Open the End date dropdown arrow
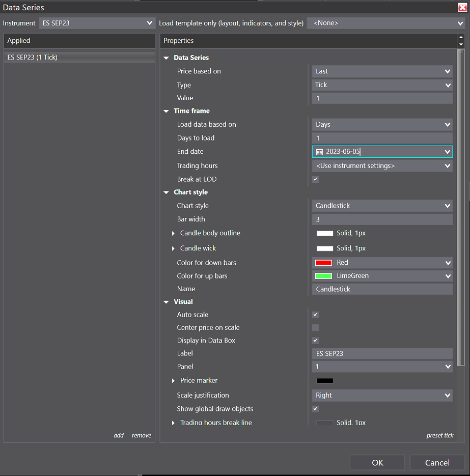The height and width of the screenshot is (476, 470). (447, 152)
